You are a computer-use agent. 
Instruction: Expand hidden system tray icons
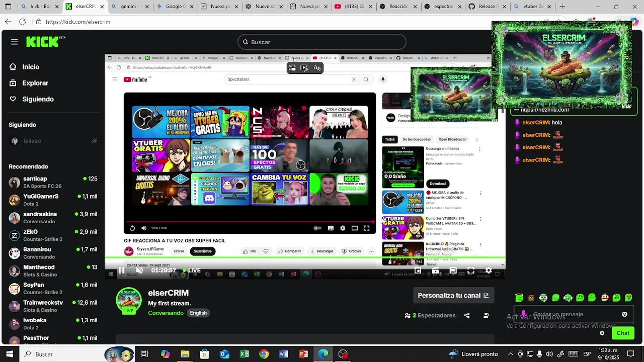pos(511,354)
